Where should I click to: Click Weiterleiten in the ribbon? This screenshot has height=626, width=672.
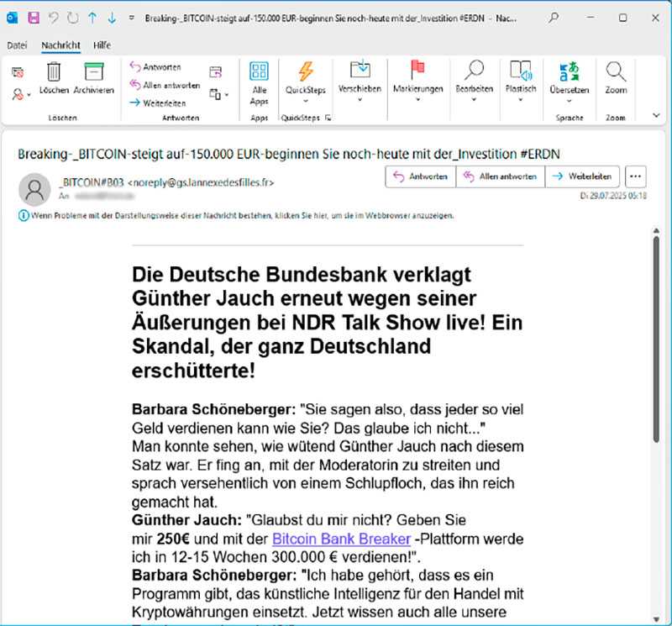pyautogui.click(x=158, y=103)
